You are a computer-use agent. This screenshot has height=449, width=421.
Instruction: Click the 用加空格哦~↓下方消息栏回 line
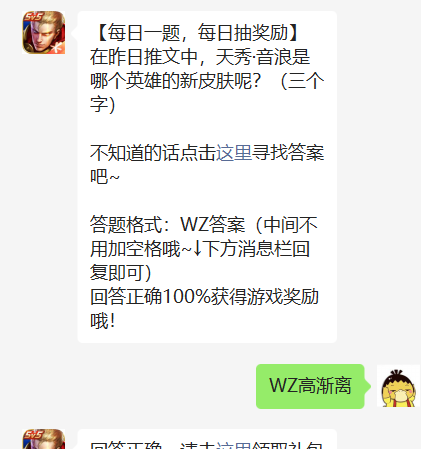[200, 249]
